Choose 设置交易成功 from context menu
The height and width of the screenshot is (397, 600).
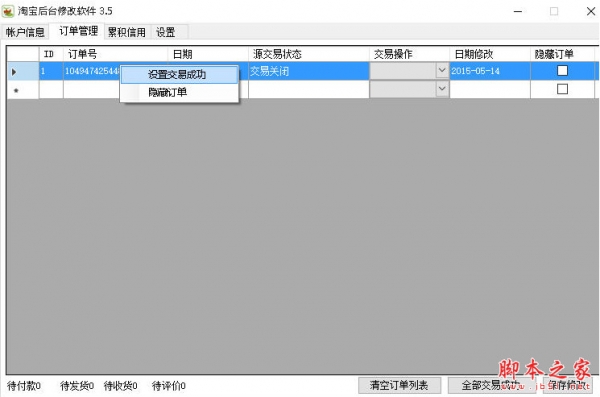click(x=179, y=75)
